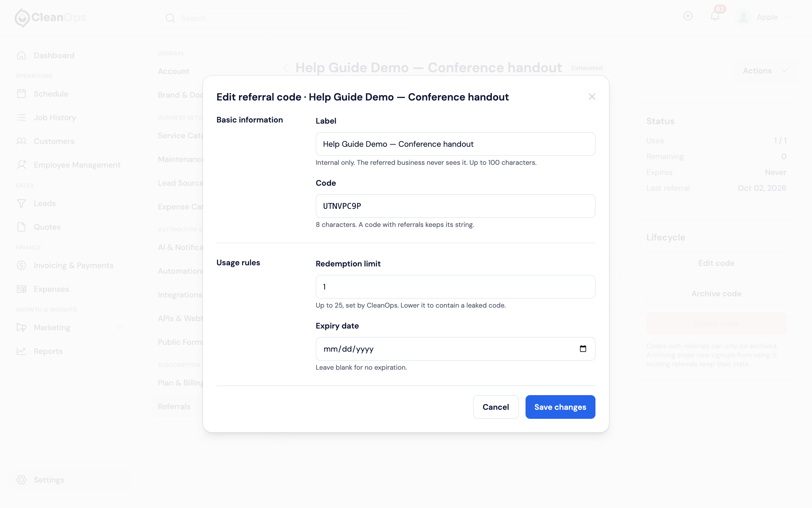
Task: Click the Redemption limit field
Action: [x=455, y=286]
